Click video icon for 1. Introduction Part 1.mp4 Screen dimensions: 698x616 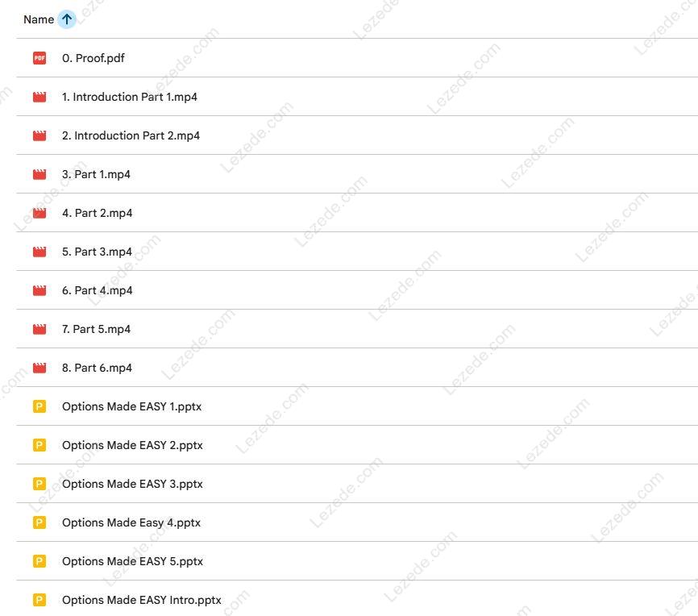(x=39, y=97)
